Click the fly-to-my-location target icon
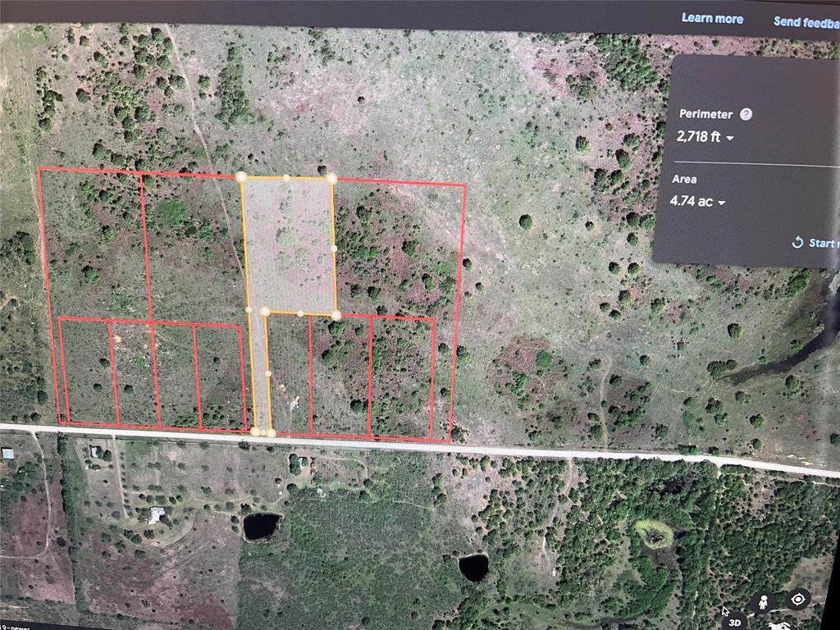Image resolution: width=840 pixels, height=630 pixels. pos(798,599)
